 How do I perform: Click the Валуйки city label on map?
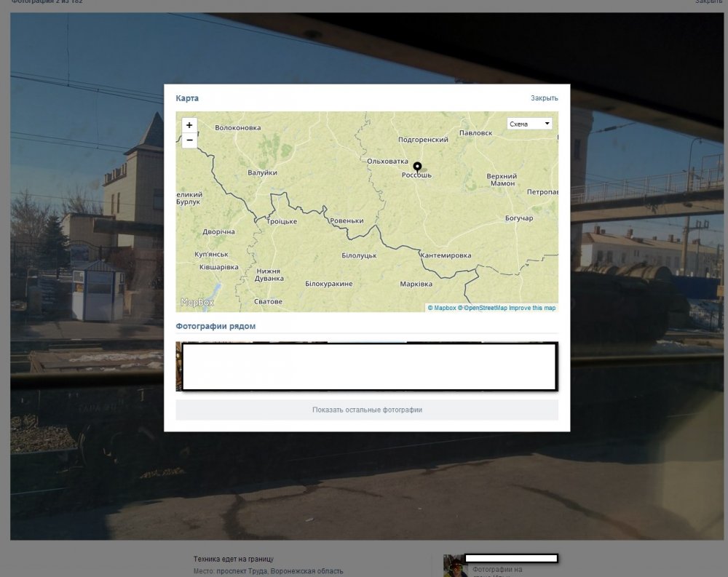click(262, 172)
